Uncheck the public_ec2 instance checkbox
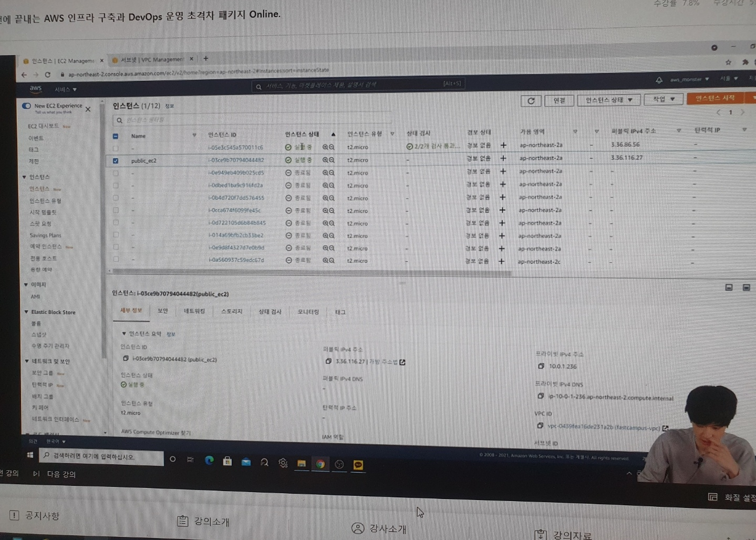The height and width of the screenshot is (540, 756). point(116,161)
